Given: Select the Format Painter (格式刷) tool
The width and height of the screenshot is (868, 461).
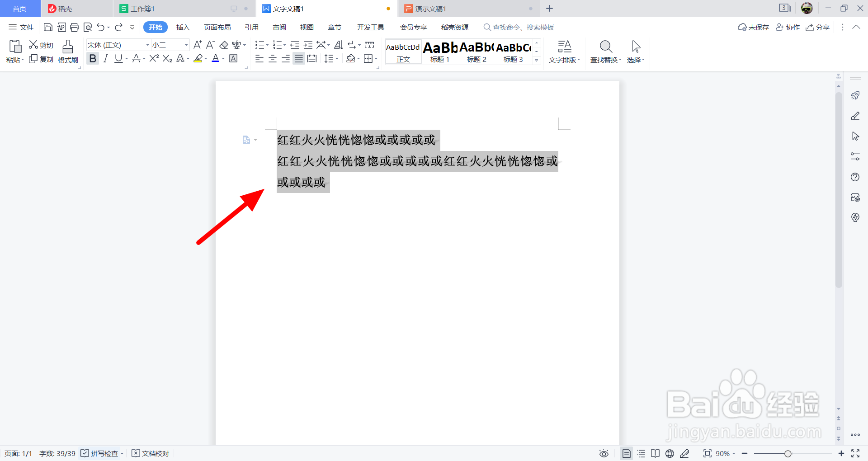Looking at the screenshot, I should 68,52.
